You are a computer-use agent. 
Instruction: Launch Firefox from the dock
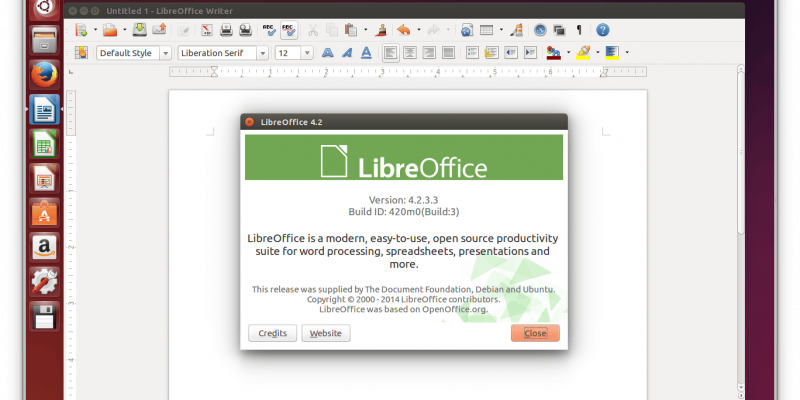click(x=44, y=75)
